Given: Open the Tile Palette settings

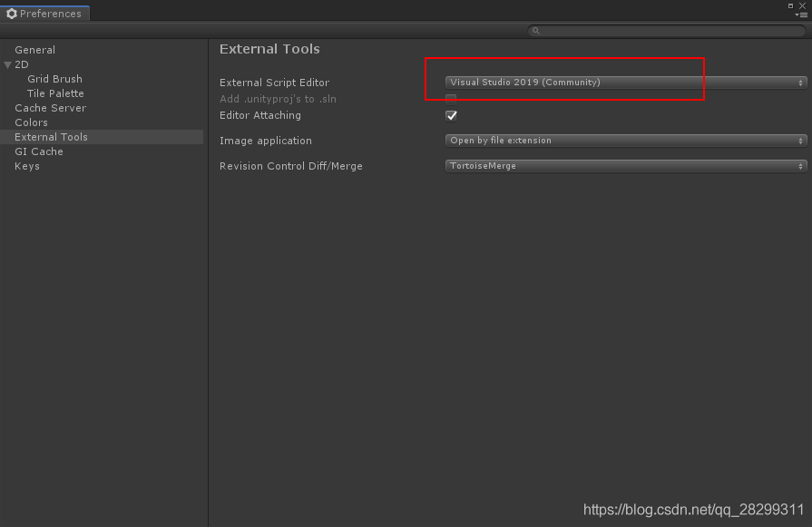Looking at the screenshot, I should (x=55, y=93).
